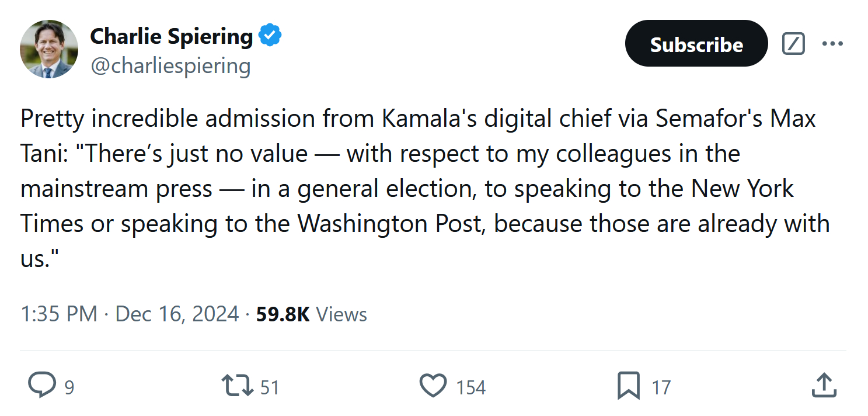
Task: Click the like count of 154
Action: 470,387
